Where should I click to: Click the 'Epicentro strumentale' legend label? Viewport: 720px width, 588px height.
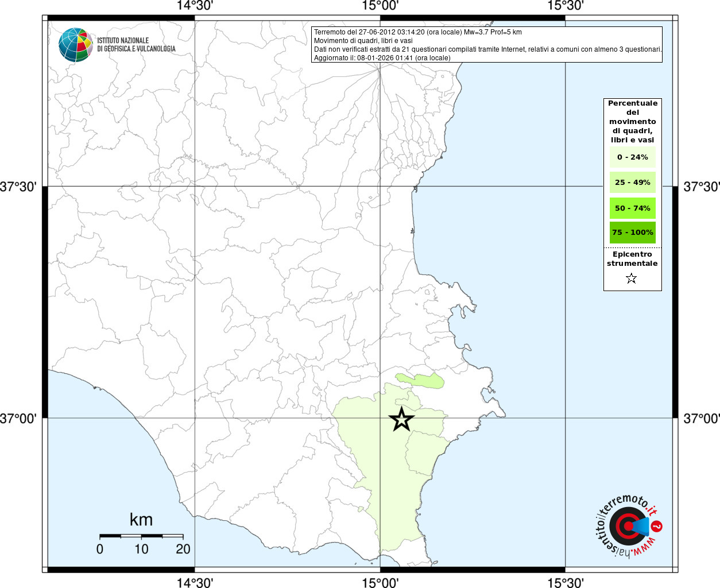tap(633, 258)
